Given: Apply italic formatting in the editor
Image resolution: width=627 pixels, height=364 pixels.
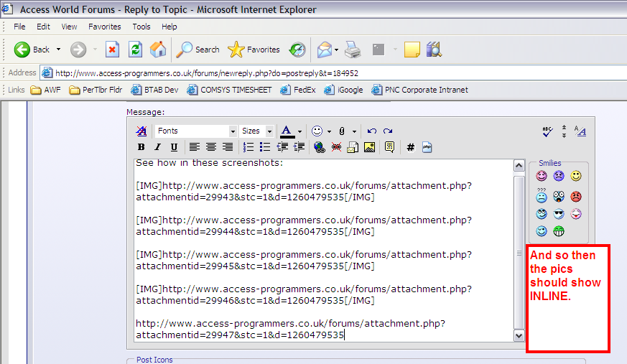Looking at the screenshot, I should [157, 147].
